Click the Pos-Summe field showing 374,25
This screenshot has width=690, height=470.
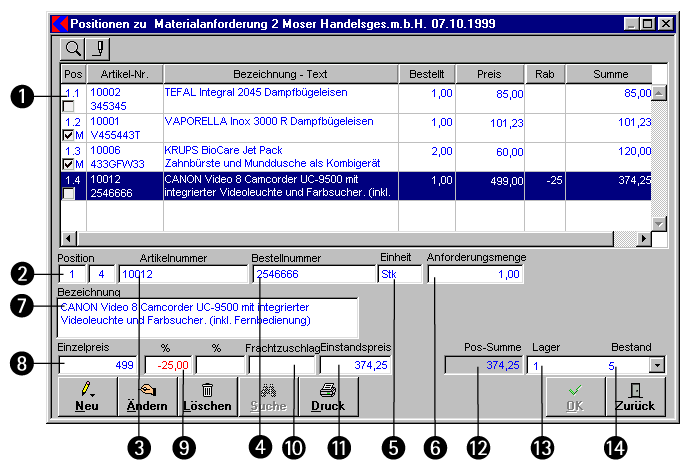point(484,365)
